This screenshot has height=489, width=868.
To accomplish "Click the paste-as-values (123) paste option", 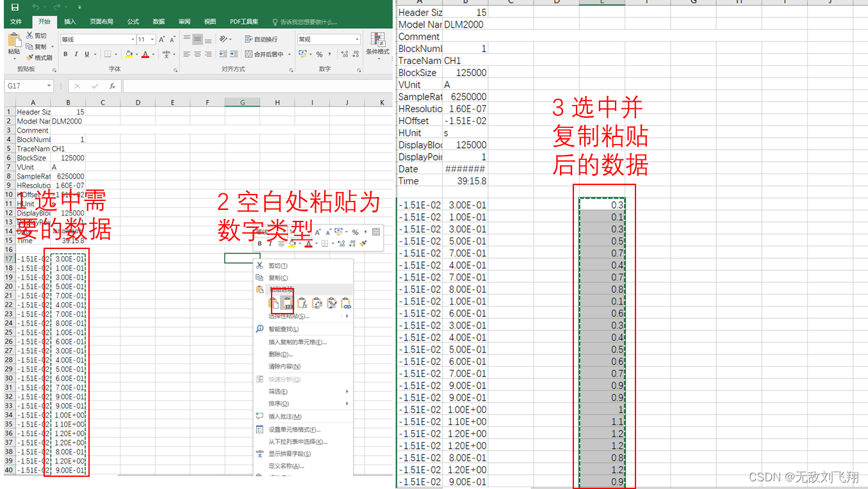I will [x=287, y=303].
